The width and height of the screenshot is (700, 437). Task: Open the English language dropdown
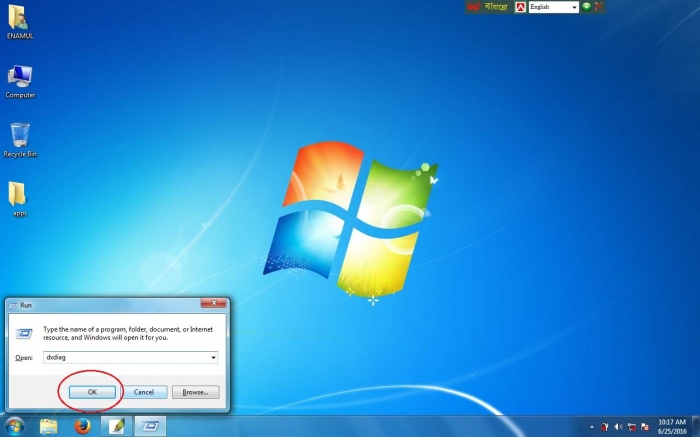554,7
